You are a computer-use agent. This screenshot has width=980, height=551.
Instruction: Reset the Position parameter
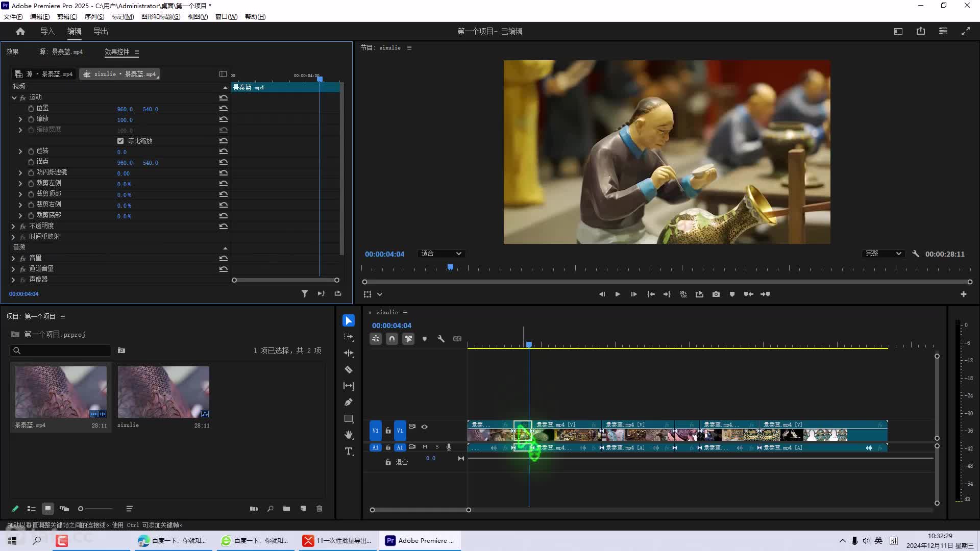click(224, 109)
